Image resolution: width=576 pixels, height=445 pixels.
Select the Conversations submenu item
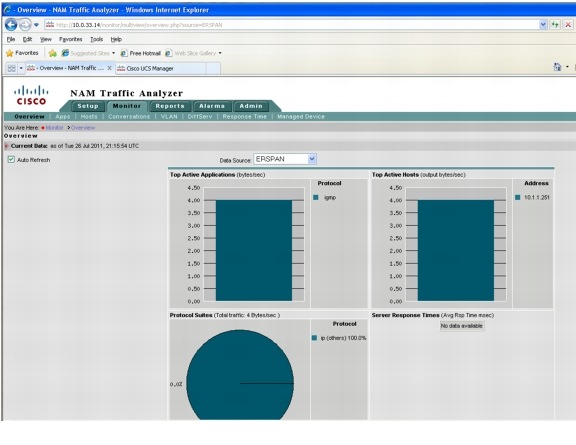pyautogui.click(x=129, y=117)
